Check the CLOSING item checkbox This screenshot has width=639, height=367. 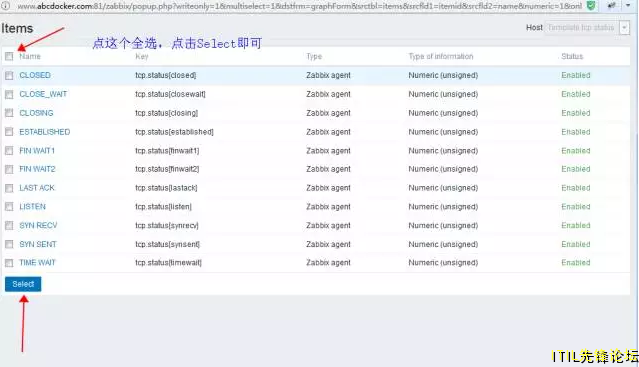point(9,113)
